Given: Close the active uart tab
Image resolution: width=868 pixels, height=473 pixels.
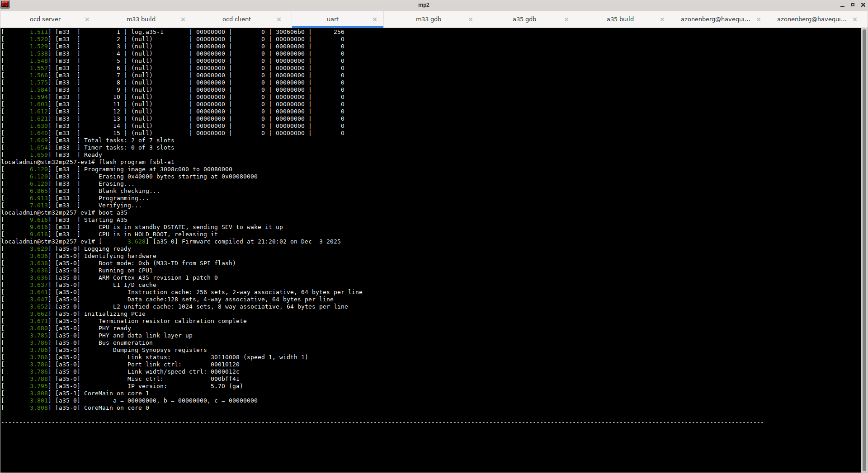Looking at the screenshot, I should click(x=375, y=19).
